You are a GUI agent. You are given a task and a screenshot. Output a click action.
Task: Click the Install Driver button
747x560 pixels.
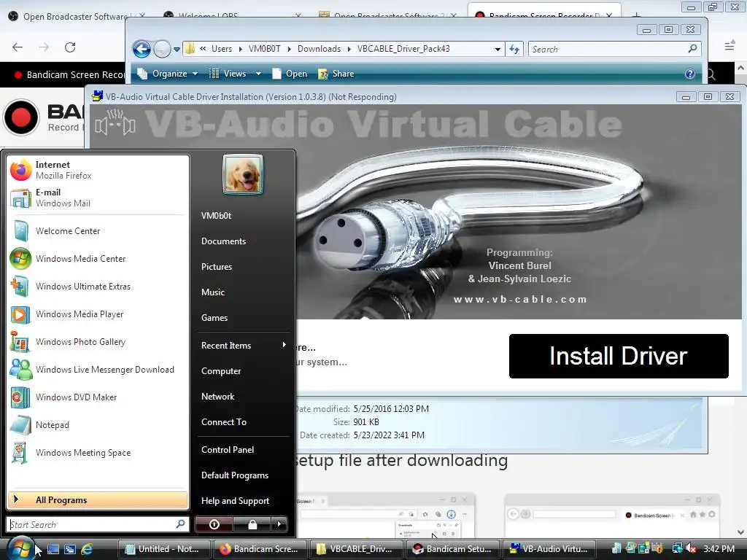(619, 356)
